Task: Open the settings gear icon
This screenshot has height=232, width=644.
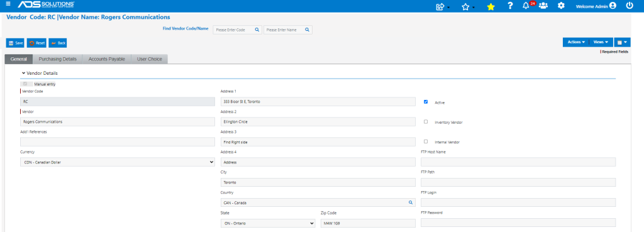Action: [561, 6]
